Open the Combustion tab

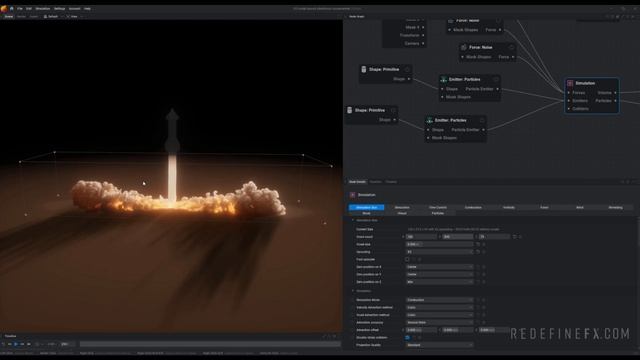coord(473,207)
